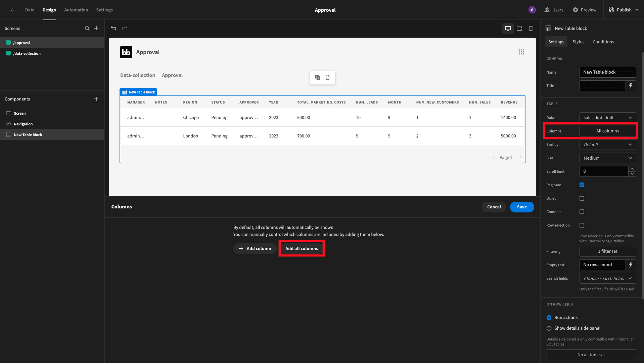The height and width of the screenshot is (363, 644).
Task: Duplicate component with copy icon
Action: point(318,77)
